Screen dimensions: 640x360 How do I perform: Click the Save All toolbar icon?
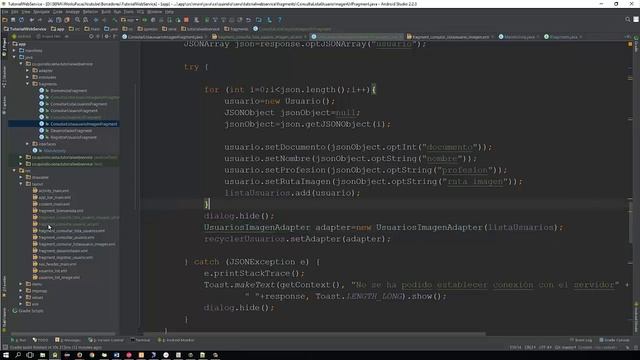(13, 20)
